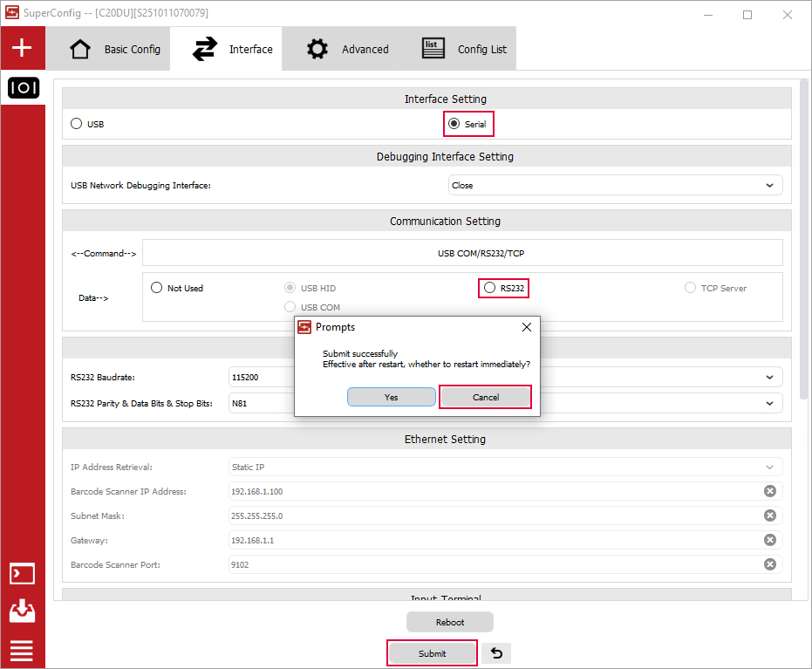The width and height of the screenshot is (812, 669).
Task: Open the RS232 Baudrate dropdown arrow
Action: pos(768,378)
